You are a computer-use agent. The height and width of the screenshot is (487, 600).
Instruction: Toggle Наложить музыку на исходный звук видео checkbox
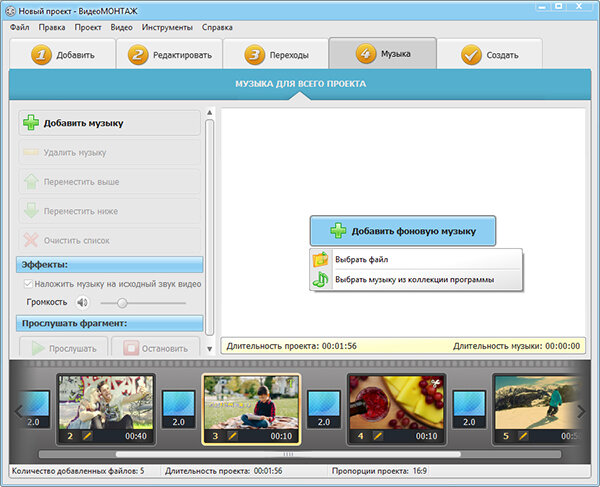point(28,284)
